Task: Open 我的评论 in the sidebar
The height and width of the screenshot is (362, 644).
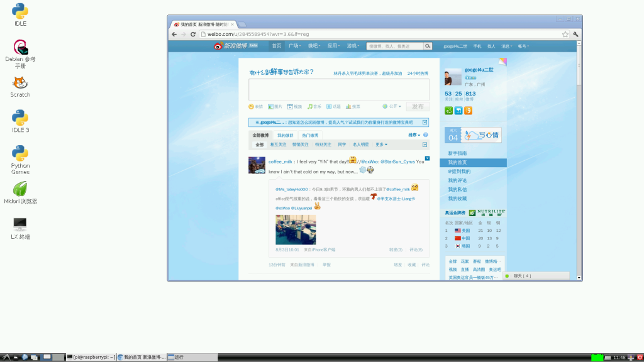Action: (x=457, y=180)
